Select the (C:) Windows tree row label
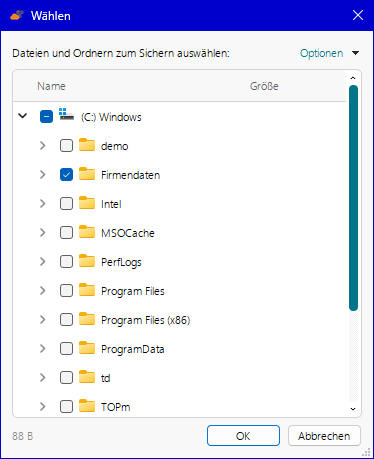 (x=111, y=117)
